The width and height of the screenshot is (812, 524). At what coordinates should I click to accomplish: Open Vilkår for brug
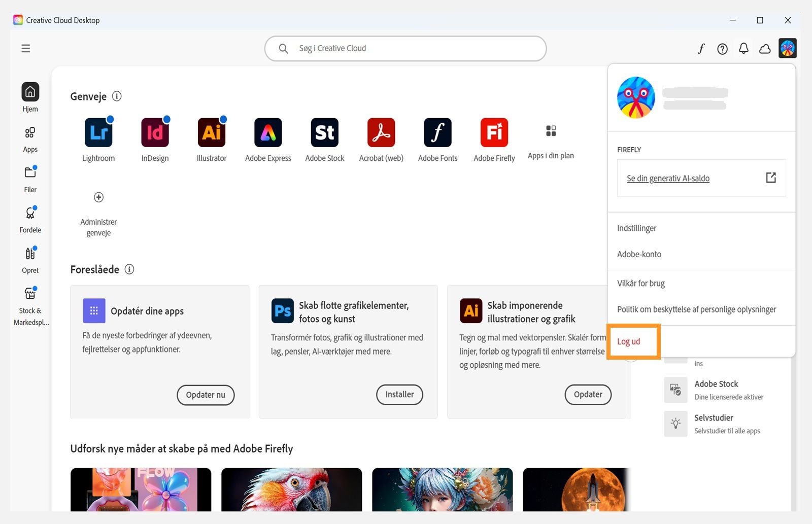640,283
